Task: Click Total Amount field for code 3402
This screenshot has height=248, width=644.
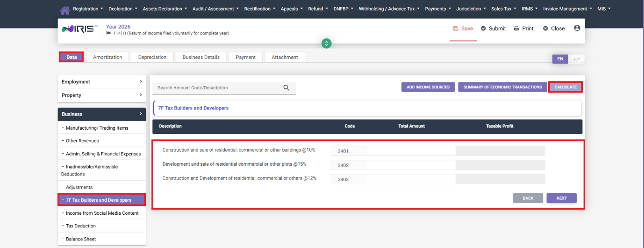Action: [411, 165]
